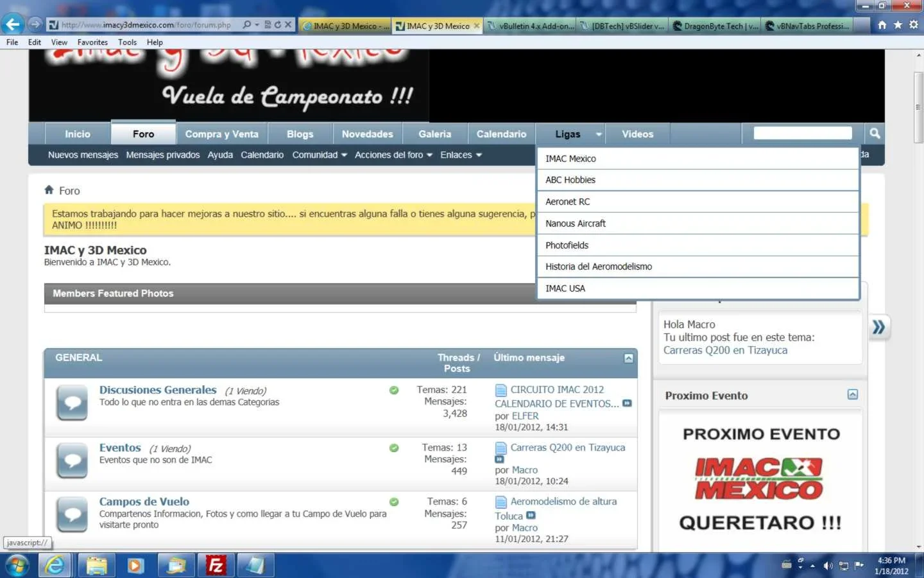Switch to vBulletin 4.x Add-on browser tab
924x578 pixels.
pyautogui.click(x=531, y=26)
